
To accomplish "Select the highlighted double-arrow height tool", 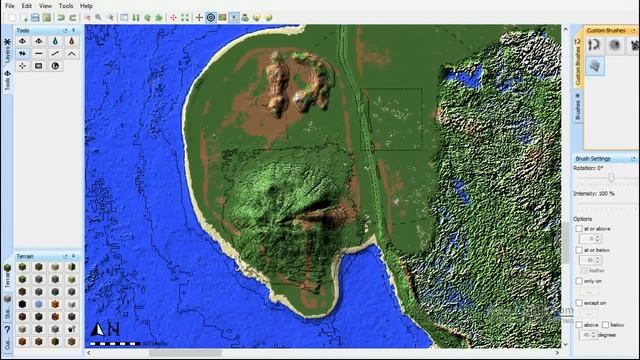I will tap(22, 53).
